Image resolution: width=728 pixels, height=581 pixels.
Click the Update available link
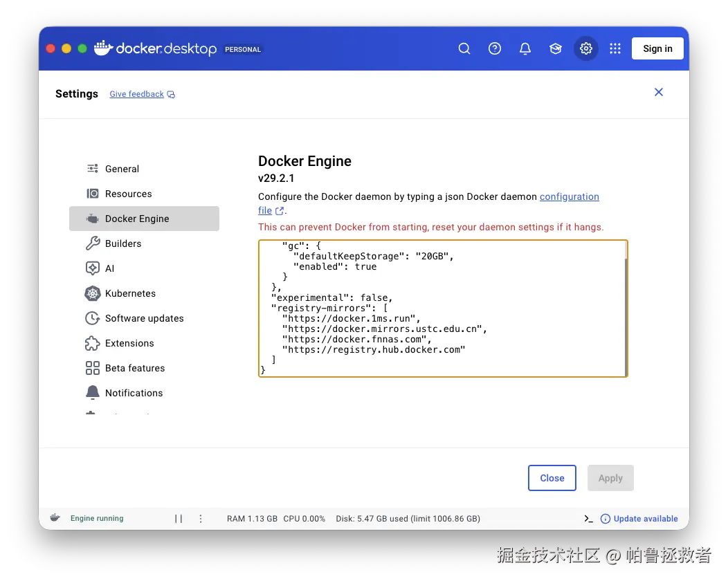(x=646, y=519)
